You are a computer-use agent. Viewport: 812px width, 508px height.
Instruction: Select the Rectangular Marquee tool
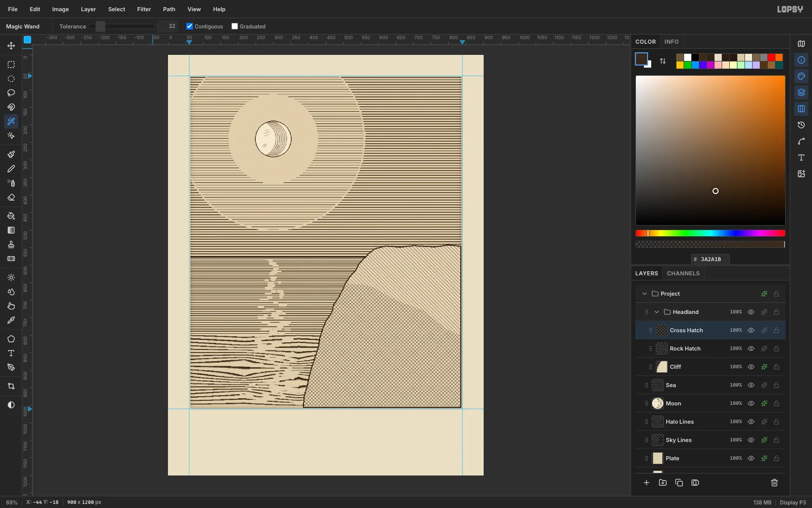click(11, 65)
